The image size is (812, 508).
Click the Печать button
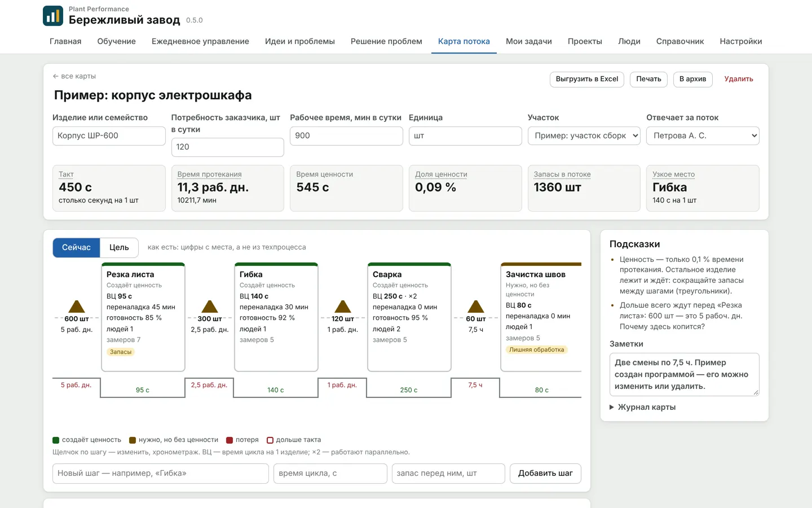tap(648, 79)
